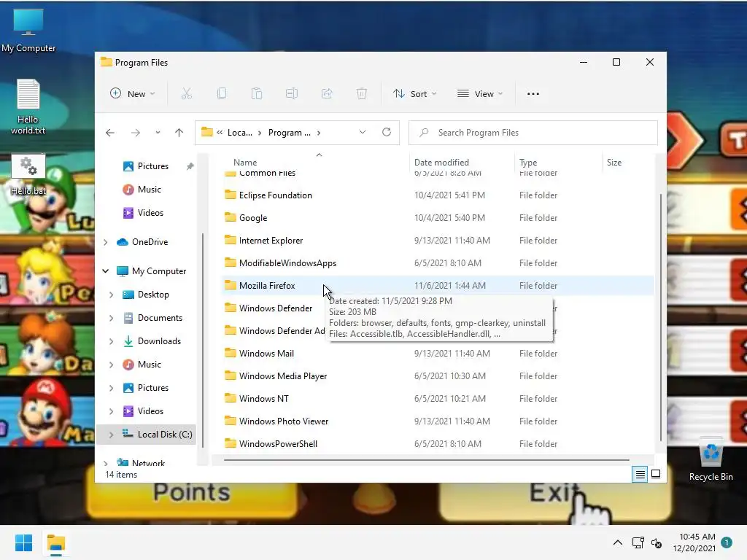Open the Sort dropdown menu
This screenshot has height=560, width=747.
tap(414, 94)
